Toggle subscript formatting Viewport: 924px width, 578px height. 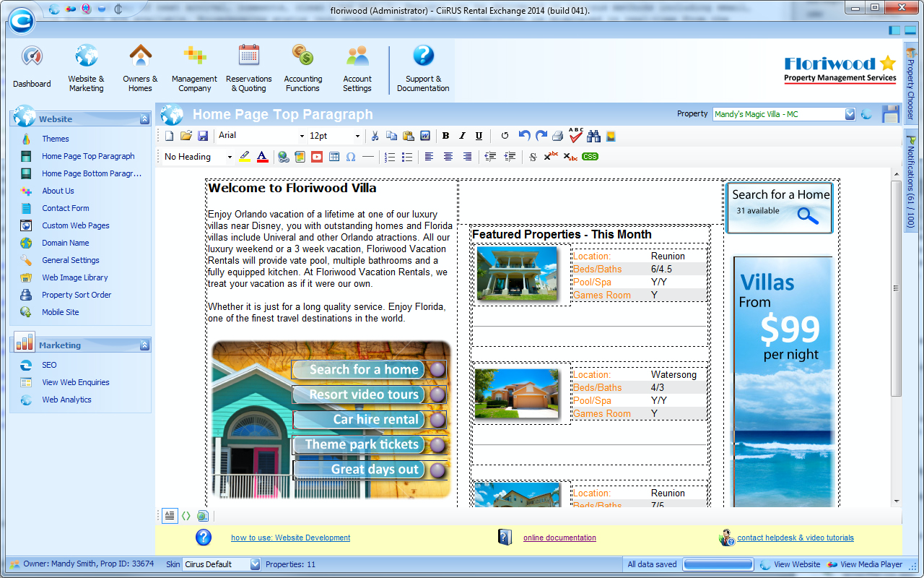[570, 157]
